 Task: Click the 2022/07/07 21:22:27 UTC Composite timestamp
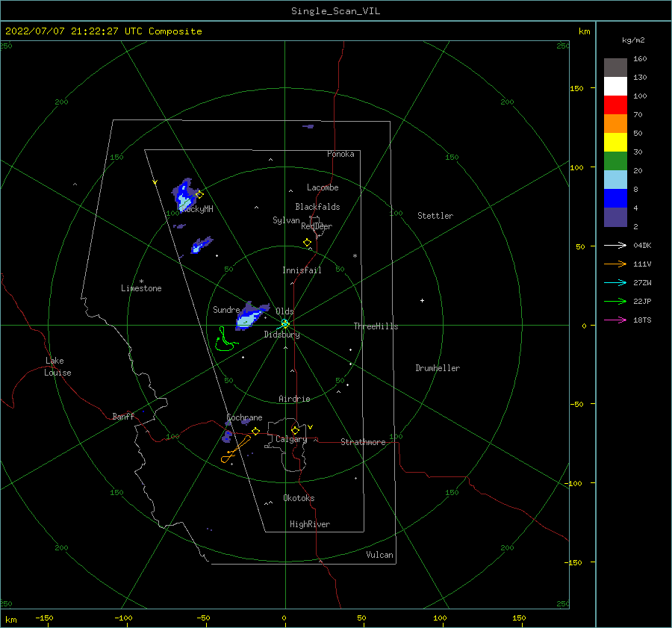click(x=103, y=31)
